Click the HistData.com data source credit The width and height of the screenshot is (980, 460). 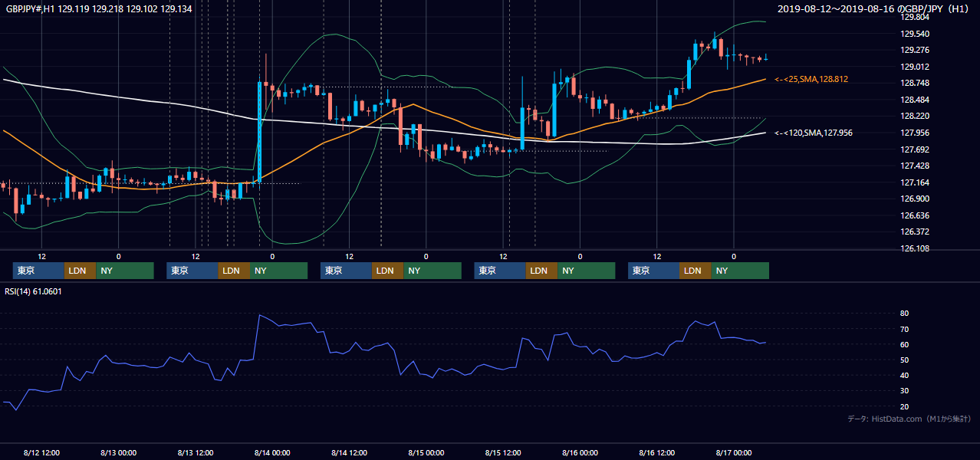click(909, 419)
